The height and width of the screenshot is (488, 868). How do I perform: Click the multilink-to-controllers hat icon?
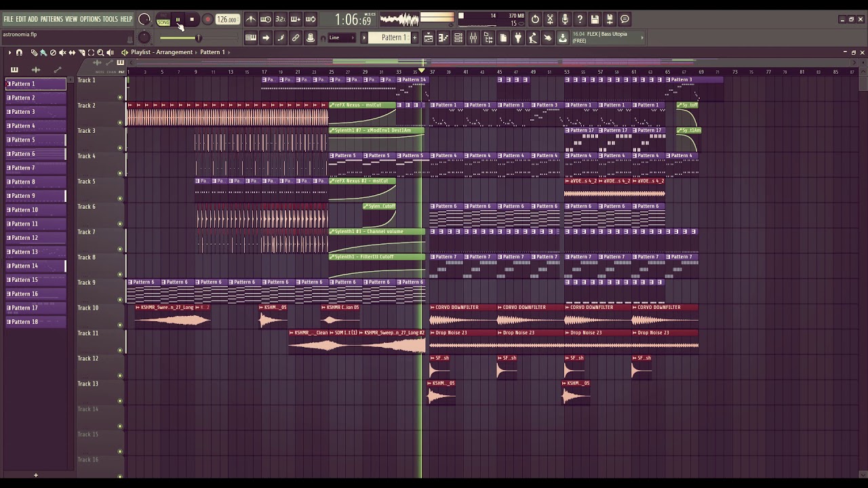311,38
